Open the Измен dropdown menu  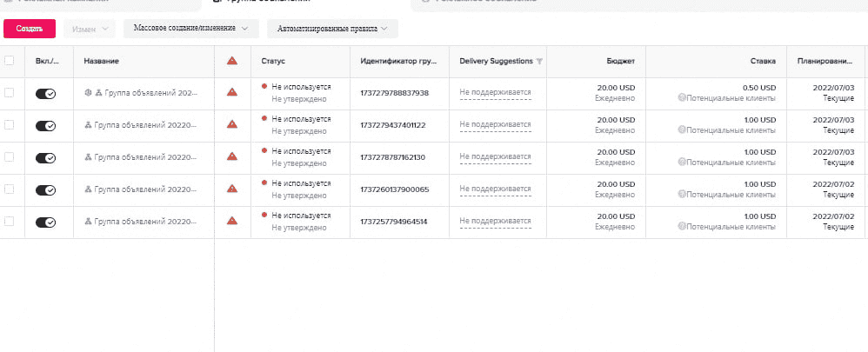pyautogui.click(x=90, y=29)
